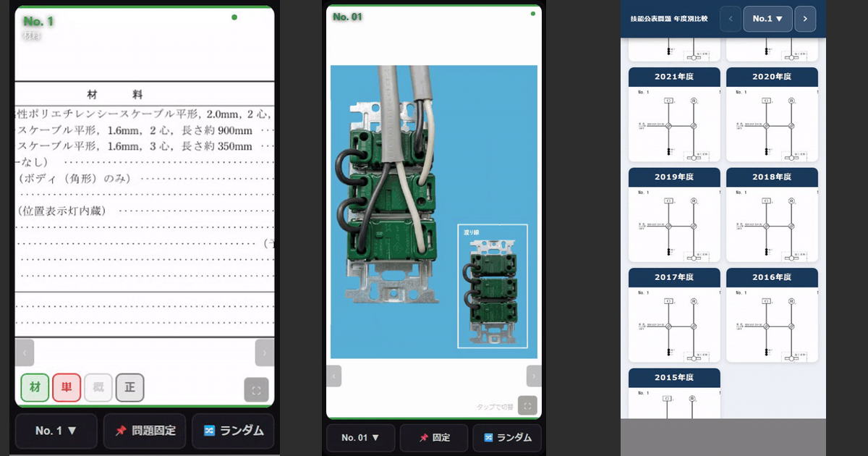Open the 2021年度 diagram card
Image resolution: width=868 pixels, height=456 pixels.
tap(674, 114)
